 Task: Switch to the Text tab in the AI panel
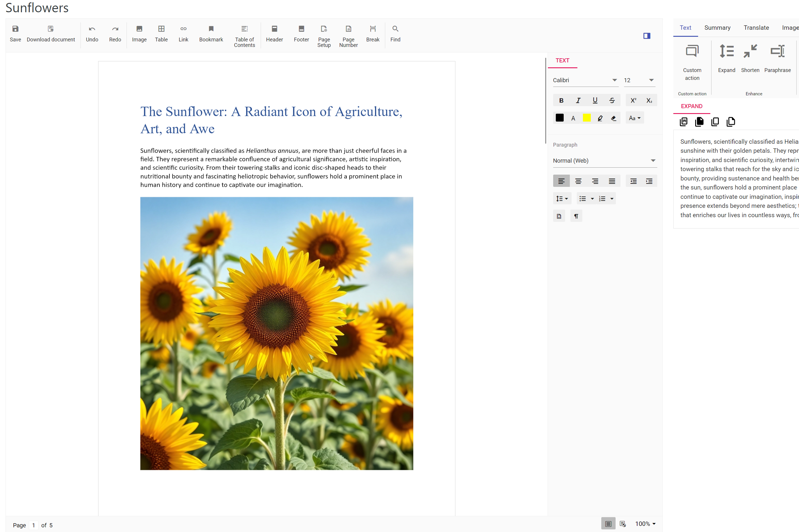pyautogui.click(x=685, y=28)
